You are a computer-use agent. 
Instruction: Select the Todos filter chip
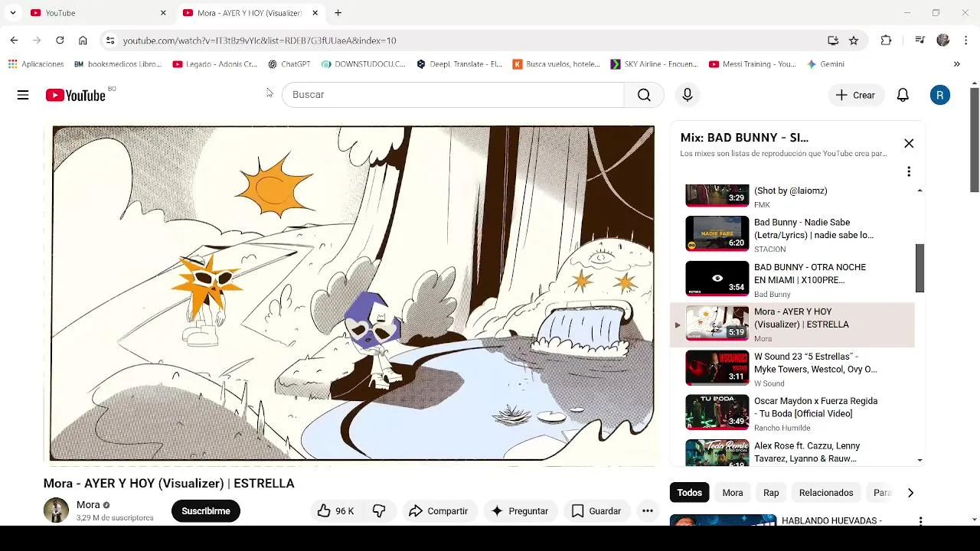[689, 493]
